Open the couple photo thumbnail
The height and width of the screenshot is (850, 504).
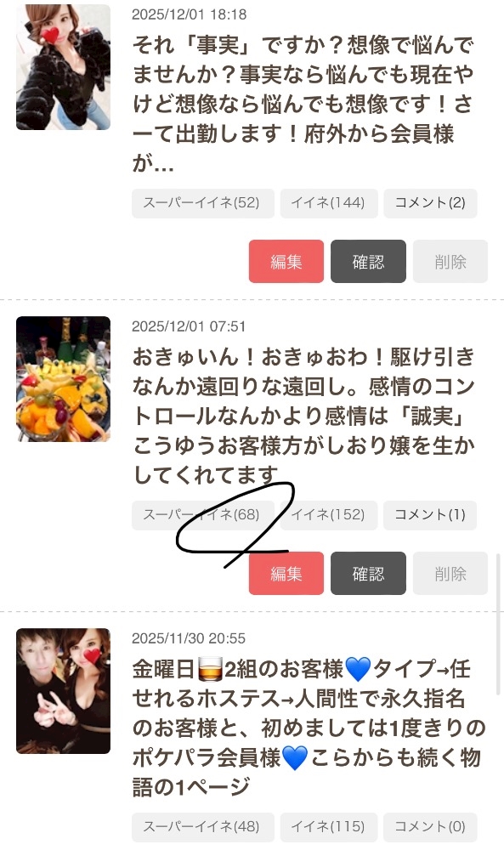(x=64, y=690)
